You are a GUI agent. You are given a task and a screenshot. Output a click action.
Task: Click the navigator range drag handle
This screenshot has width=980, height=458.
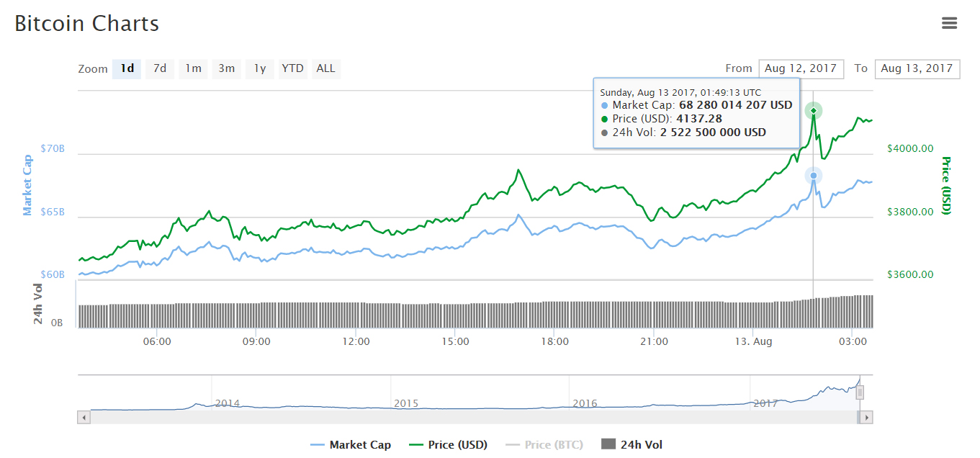point(860,391)
